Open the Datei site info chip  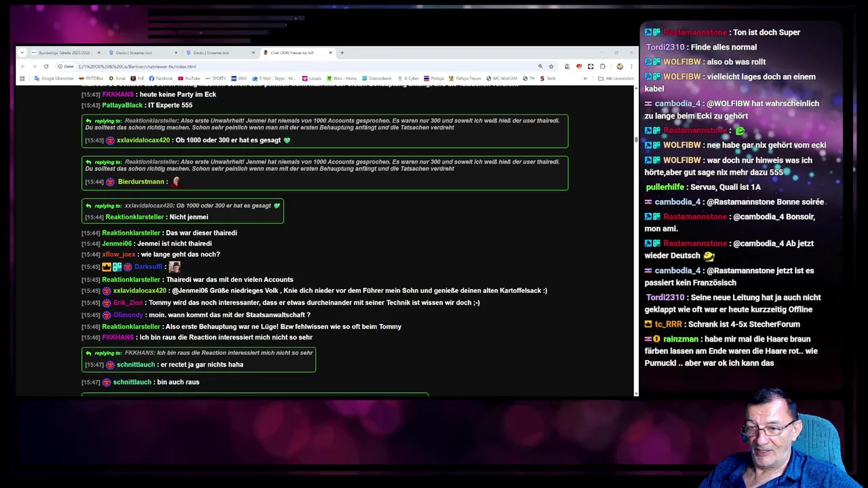click(x=66, y=66)
